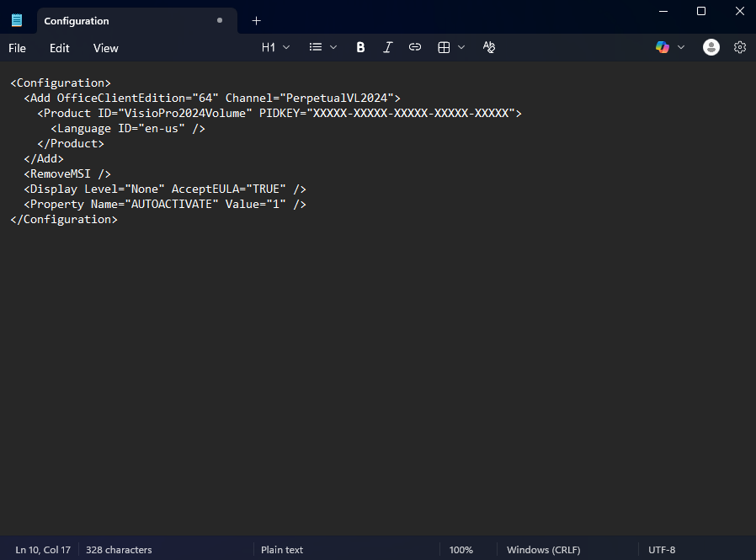
Task: Open Notepad settings gear
Action: 740,48
